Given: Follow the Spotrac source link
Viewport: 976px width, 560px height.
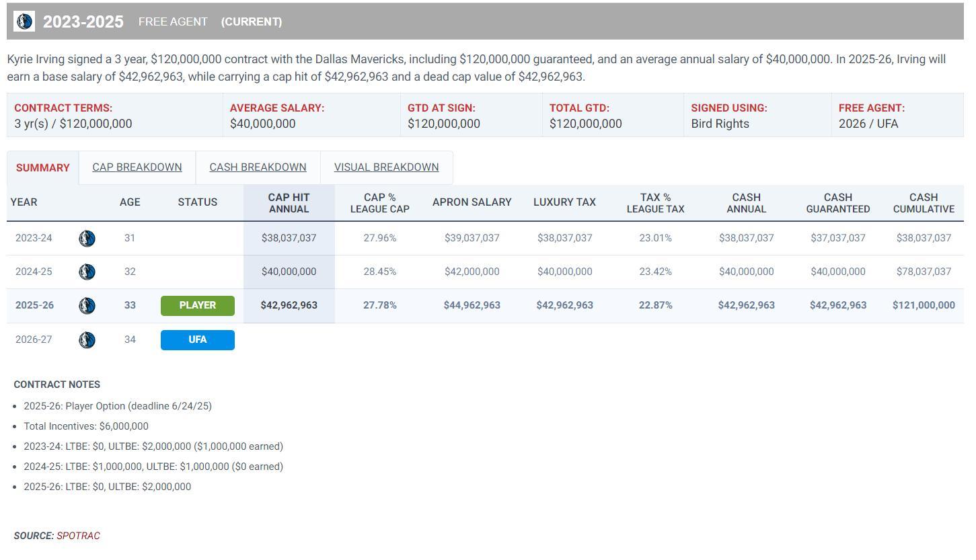Looking at the screenshot, I should tap(78, 536).
